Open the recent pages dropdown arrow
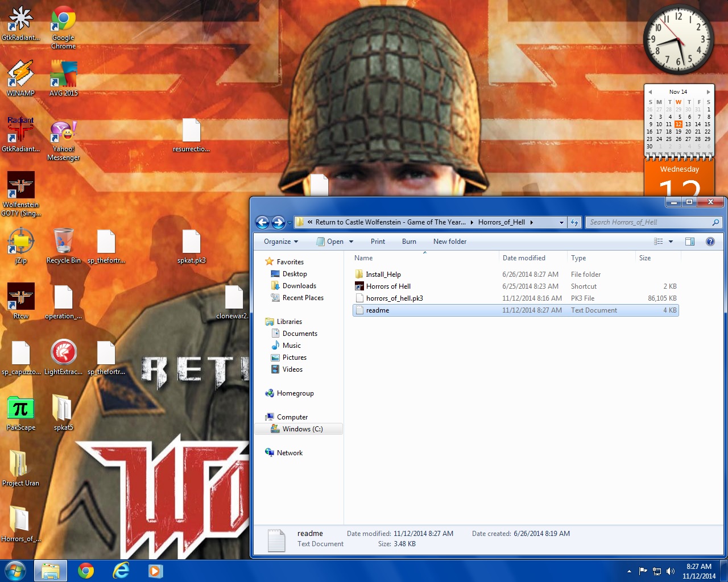728x582 pixels. pos(289,222)
